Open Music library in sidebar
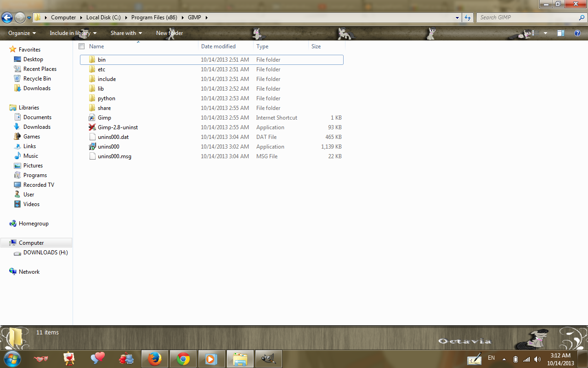 [x=31, y=156]
